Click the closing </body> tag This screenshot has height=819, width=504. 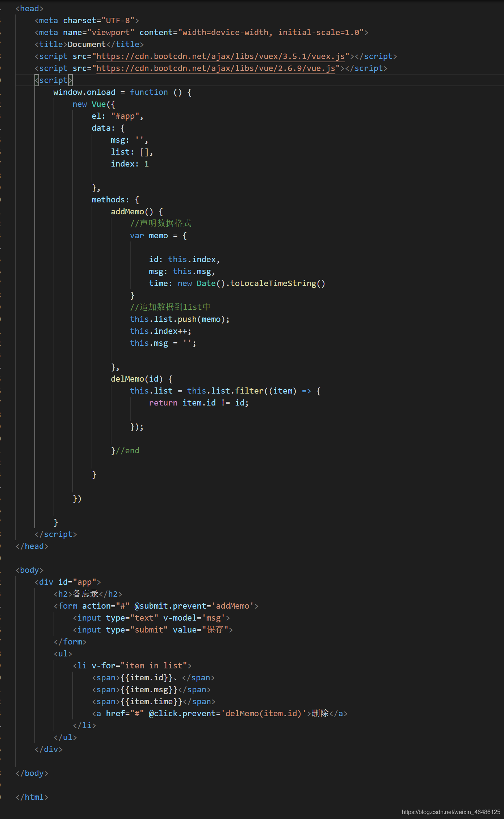[32, 773]
